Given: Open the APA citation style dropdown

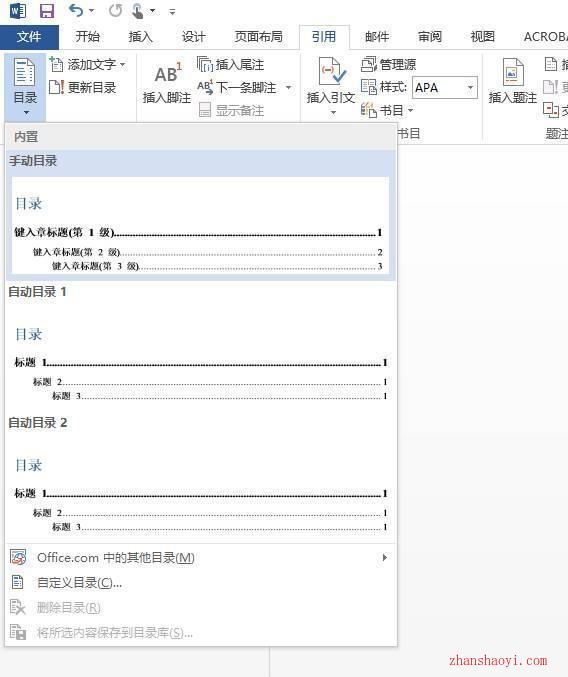Looking at the screenshot, I should 470,88.
